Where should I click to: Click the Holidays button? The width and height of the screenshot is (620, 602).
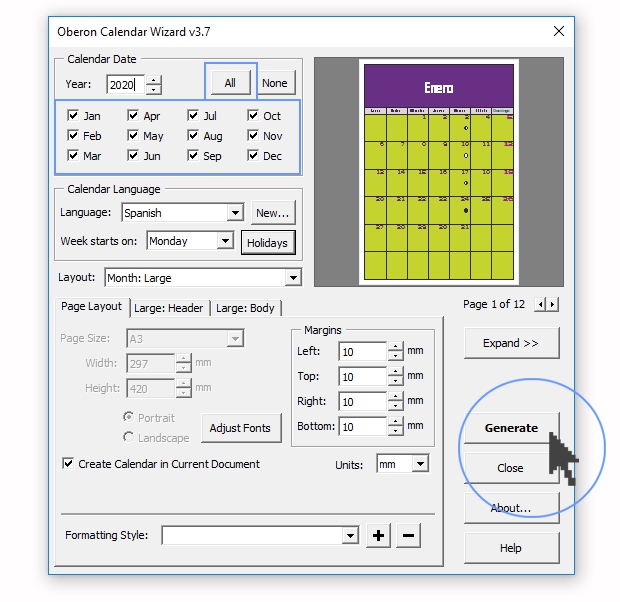(267, 242)
